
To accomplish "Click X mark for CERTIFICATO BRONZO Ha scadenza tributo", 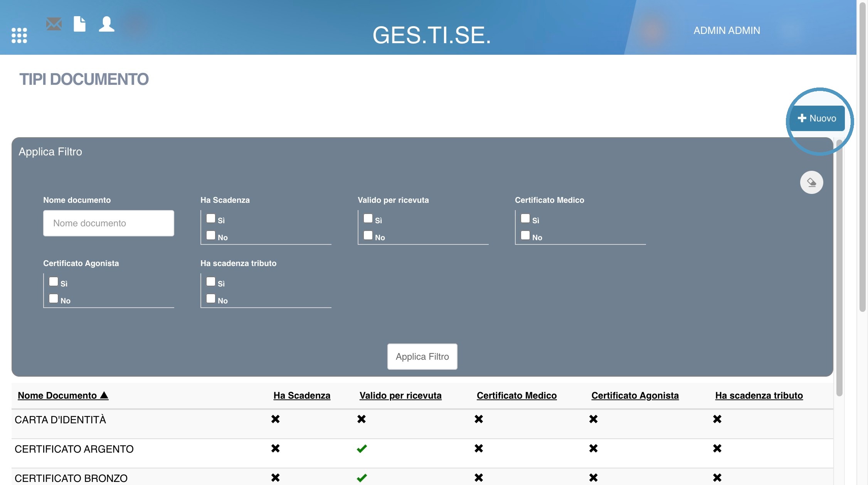I will pyautogui.click(x=717, y=478).
